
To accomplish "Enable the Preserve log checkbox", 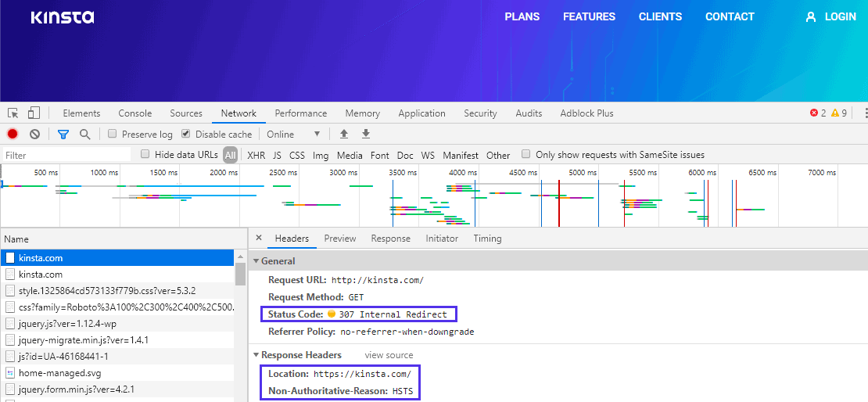I will (x=113, y=134).
